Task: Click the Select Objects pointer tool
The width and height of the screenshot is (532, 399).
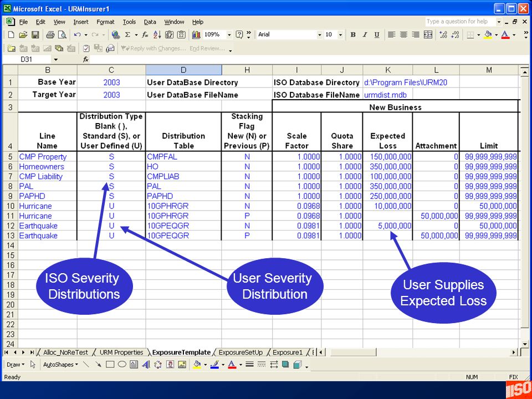Action: point(33,365)
